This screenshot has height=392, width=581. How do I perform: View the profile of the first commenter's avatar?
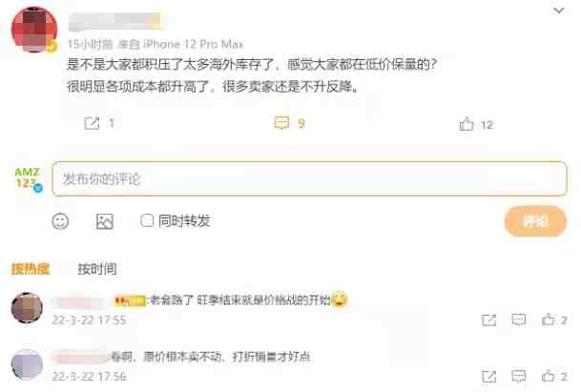tap(27, 307)
